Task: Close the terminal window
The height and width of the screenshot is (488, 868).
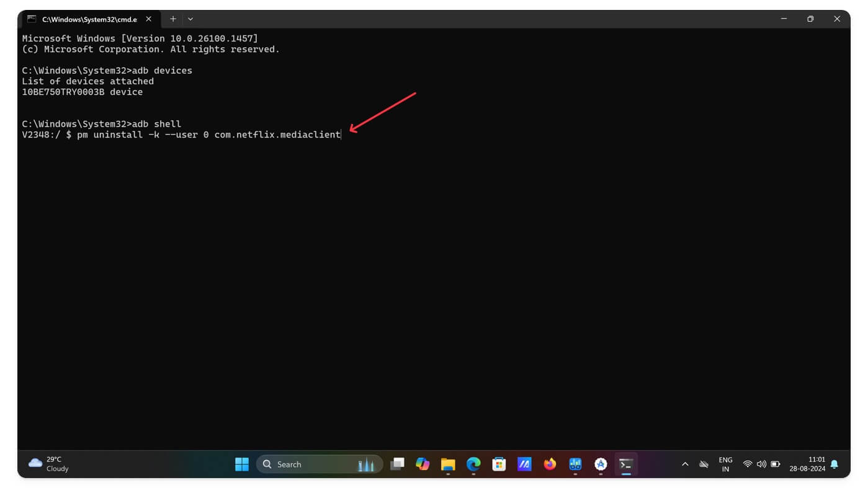Action: [x=837, y=19]
